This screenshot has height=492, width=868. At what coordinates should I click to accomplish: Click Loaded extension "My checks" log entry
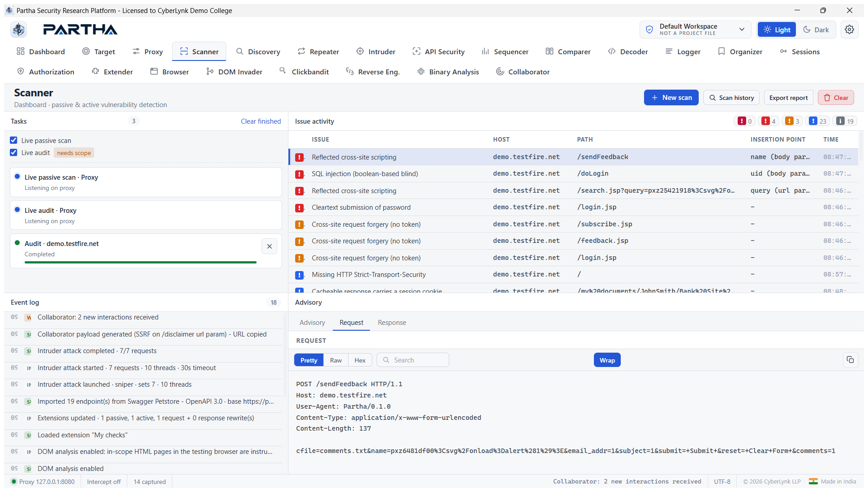click(144, 435)
